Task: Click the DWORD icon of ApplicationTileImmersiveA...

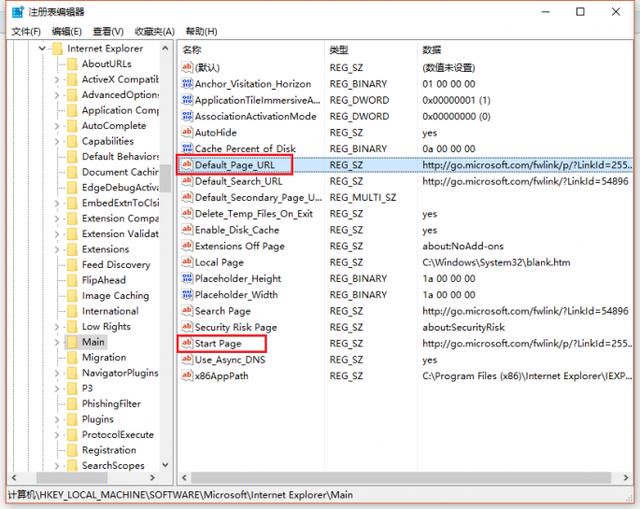Action: coord(187,100)
